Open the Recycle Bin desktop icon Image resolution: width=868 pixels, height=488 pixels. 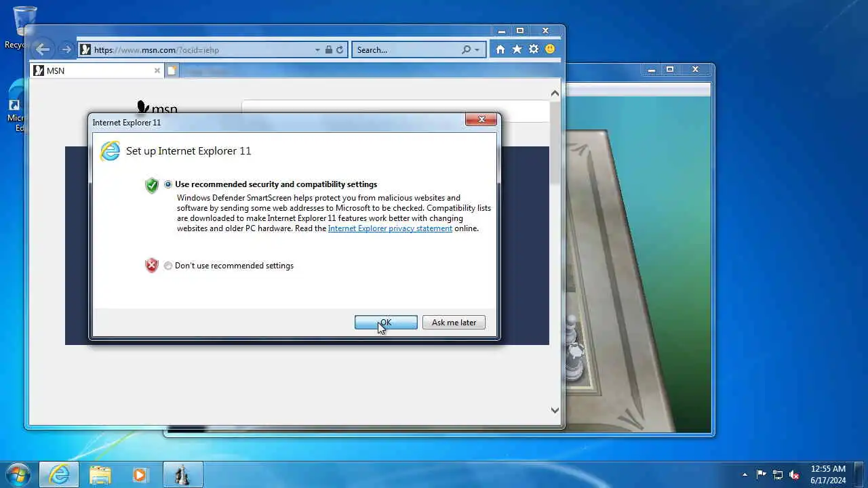pyautogui.click(x=24, y=27)
